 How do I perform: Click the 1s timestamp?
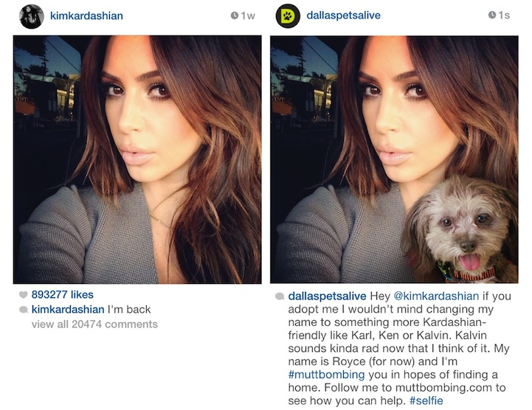point(504,15)
